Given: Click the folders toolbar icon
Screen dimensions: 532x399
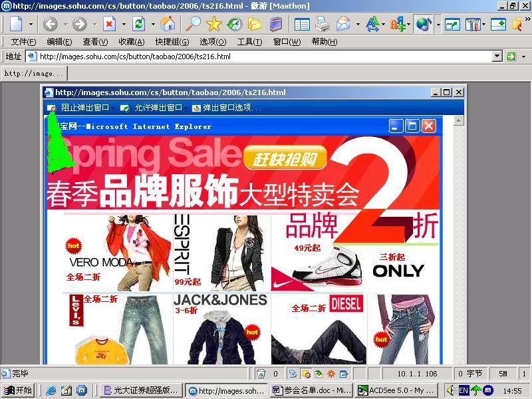Looking at the screenshot, I should pyautogui.click(x=255, y=24).
